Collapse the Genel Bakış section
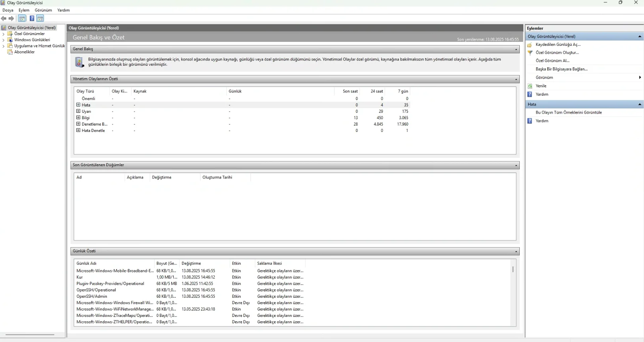This screenshot has width=644, height=342. [x=516, y=49]
